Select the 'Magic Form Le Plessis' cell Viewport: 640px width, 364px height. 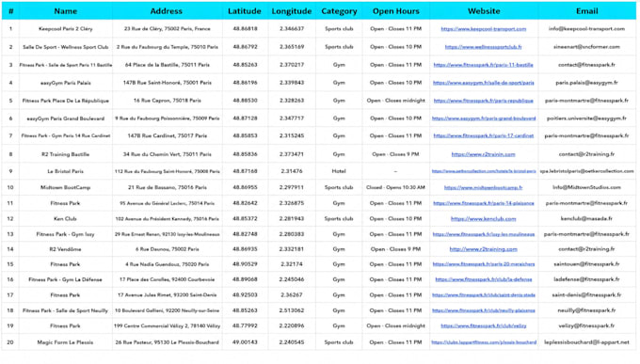(x=65, y=342)
